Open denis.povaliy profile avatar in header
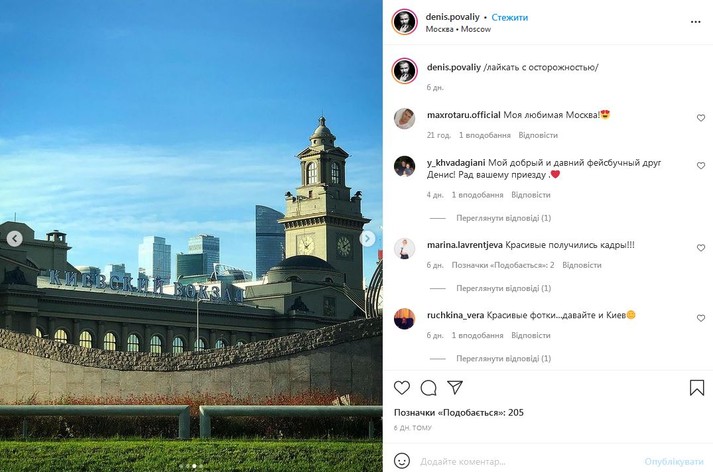713x472 pixels. (x=404, y=21)
